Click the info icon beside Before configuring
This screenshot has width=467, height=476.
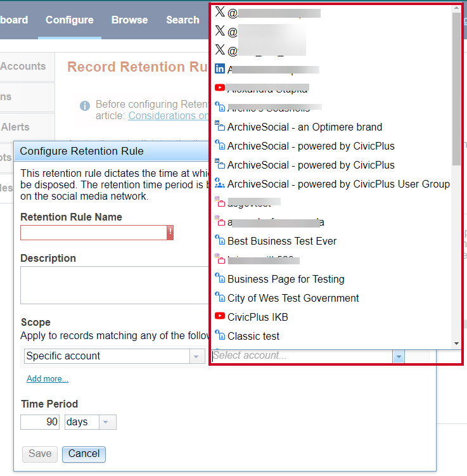[x=85, y=106]
